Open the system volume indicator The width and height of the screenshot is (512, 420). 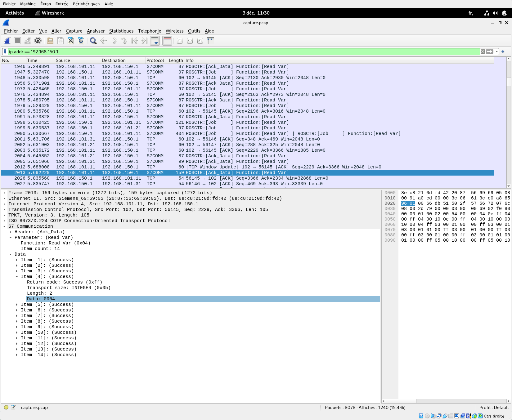pos(495,13)
